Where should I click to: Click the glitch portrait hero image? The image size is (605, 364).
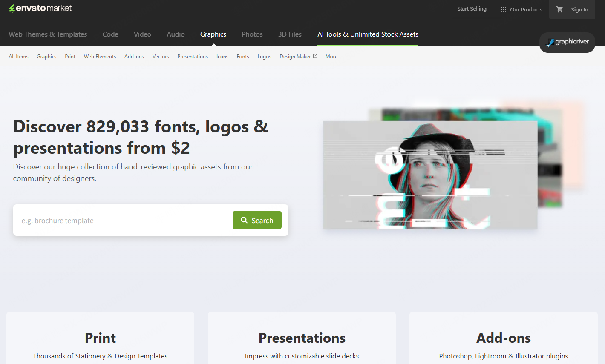430,175
